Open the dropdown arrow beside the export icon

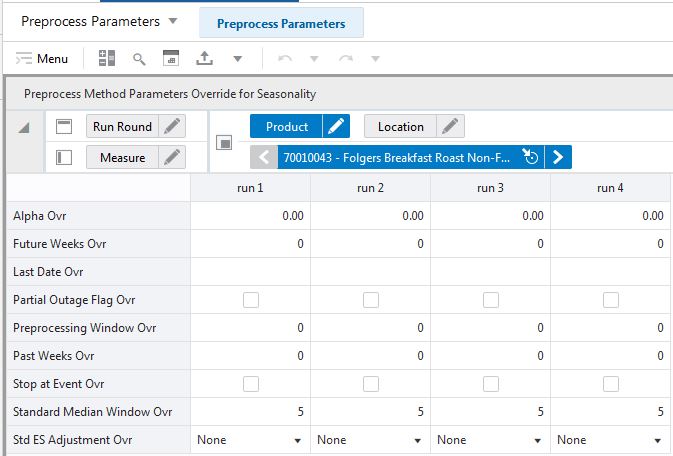coord(237,59)
